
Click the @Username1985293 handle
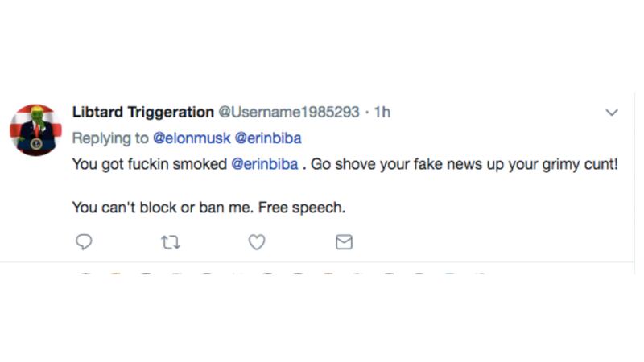pyautogui.click(x=289, y=112)
